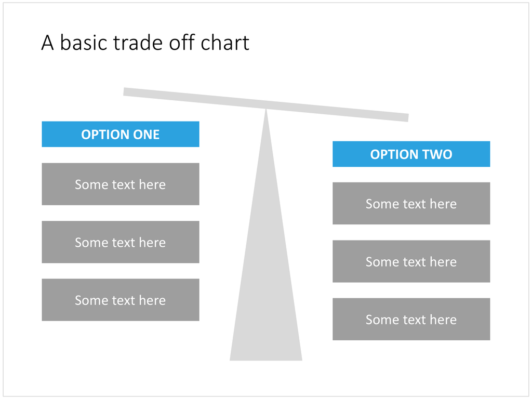Click the blue OPTION TWO header box
Screen dimensions: 532x399
point(411,154)
